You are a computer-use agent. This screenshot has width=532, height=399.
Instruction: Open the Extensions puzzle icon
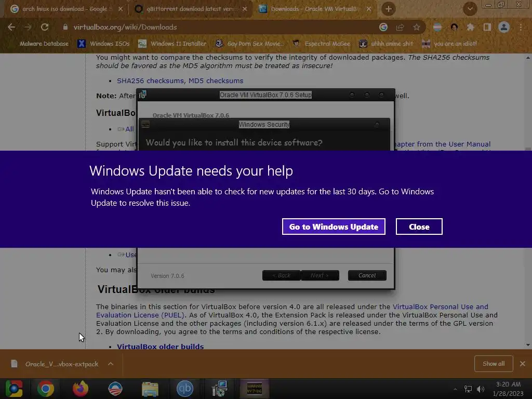[470, 27]
